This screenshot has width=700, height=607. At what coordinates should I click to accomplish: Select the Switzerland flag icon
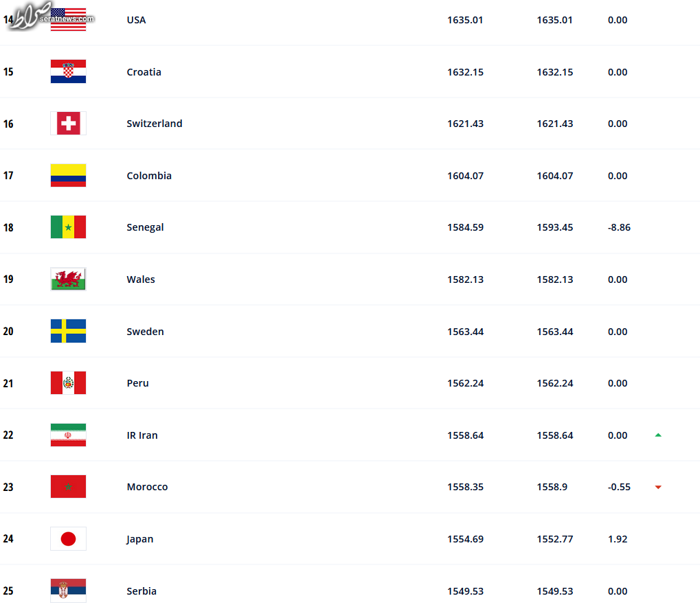[68, 123]
